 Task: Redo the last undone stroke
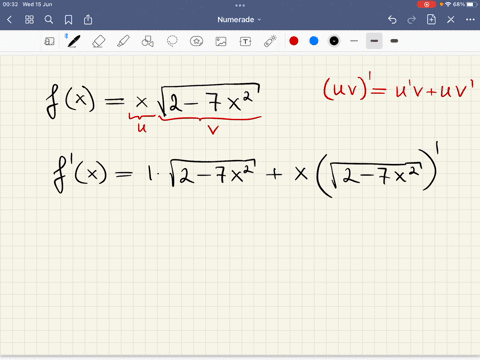click(x=412, y=20)
